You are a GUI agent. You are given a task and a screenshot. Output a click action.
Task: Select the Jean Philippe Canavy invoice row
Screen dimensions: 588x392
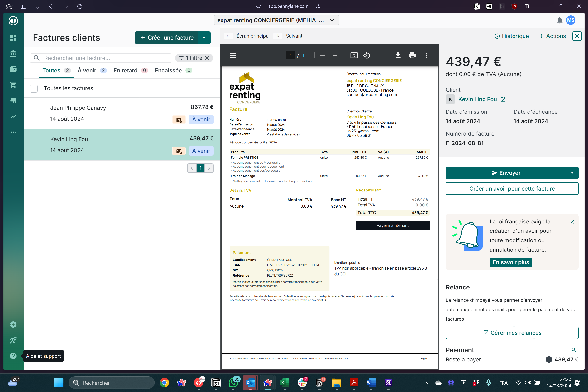tap(122, 113)
